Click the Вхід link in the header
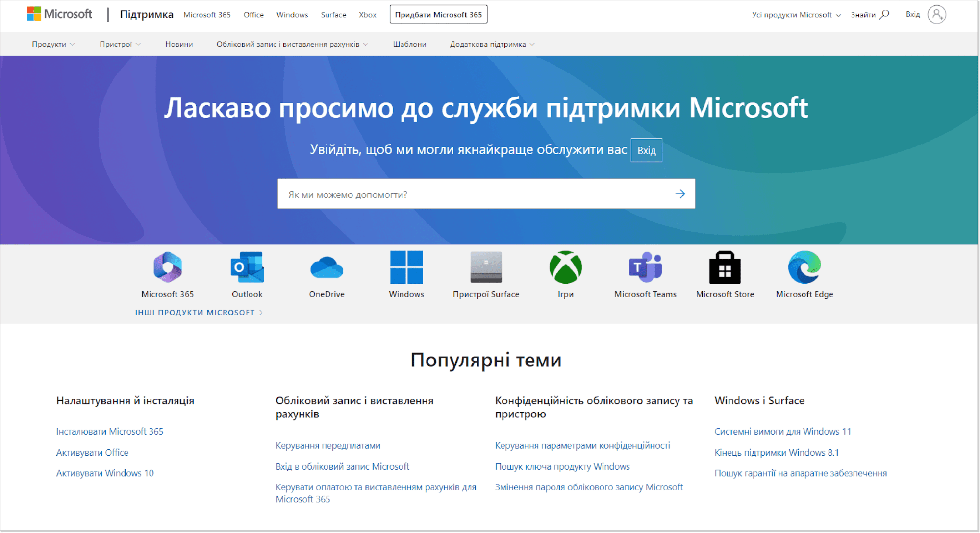The width and height of the screenshot is (980, 533). (x=912, y=15)
